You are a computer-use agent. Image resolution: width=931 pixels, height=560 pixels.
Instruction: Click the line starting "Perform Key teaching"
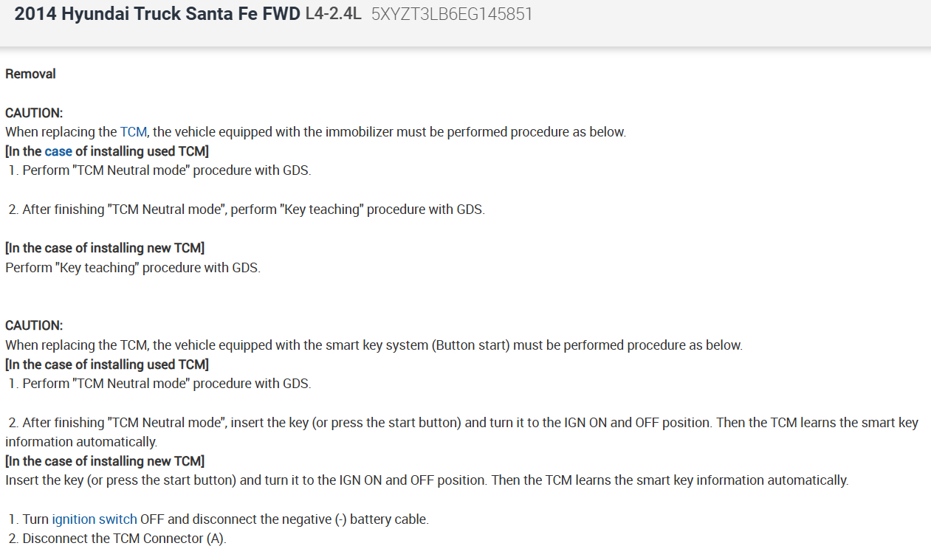[x=133, y=267]
